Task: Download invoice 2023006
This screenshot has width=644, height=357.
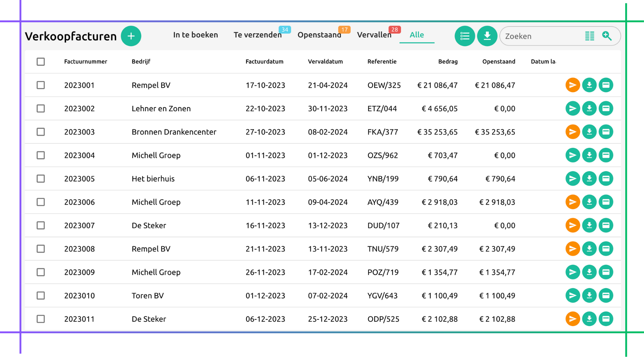Action: click(x=589, y=202)
